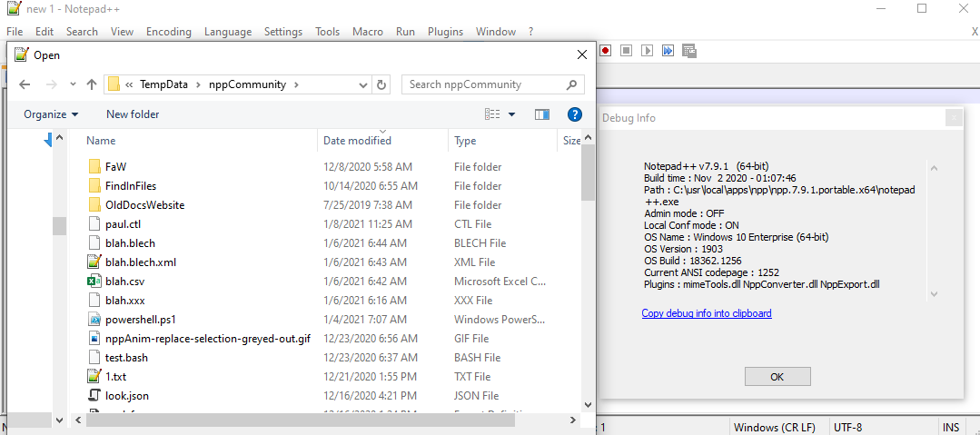Select nppAnim-replace-selection-greyed-out.gif file
This screenshot has height=435, width=980.
click(208, 338)
